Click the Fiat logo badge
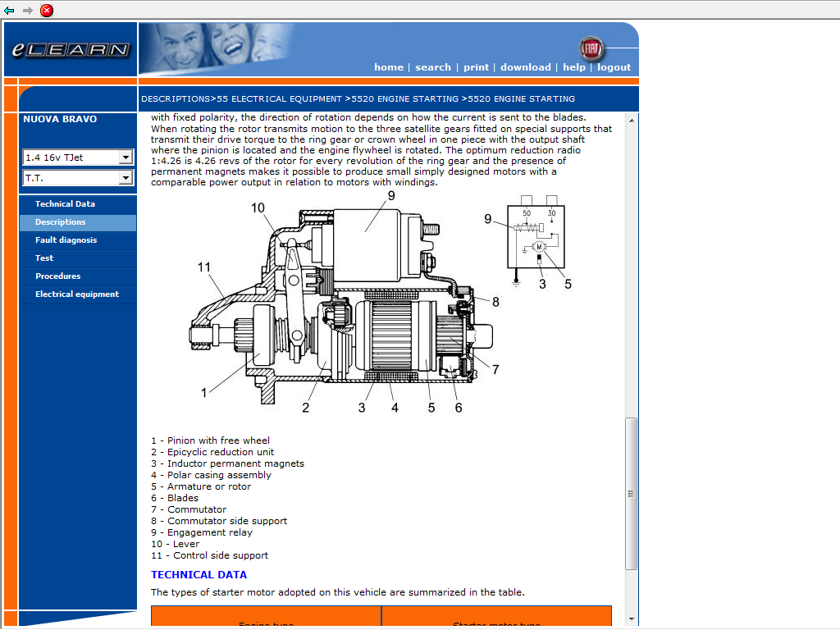 point(591,49)
